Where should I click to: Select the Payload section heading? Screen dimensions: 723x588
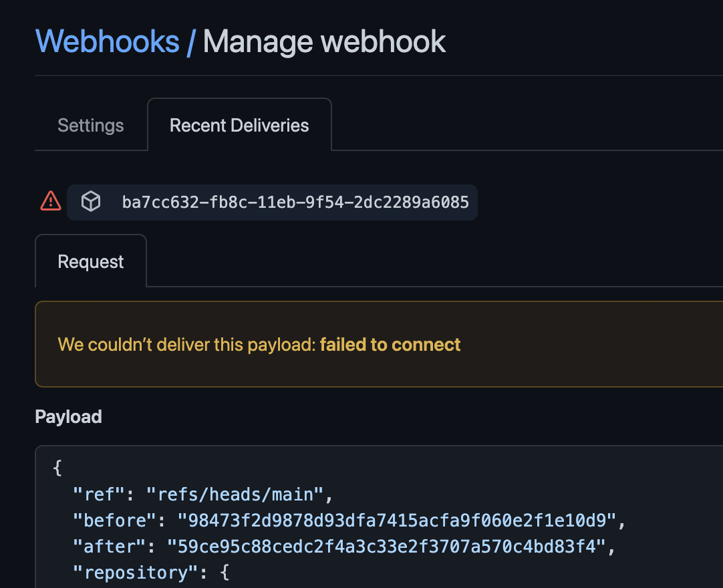pos(68,416)
